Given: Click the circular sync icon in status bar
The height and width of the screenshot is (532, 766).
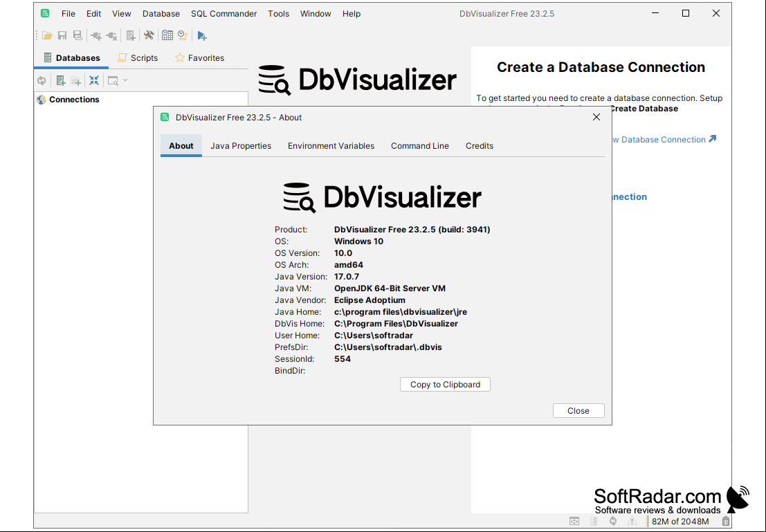Looking at the screenshot, I should tap(612, 521).
